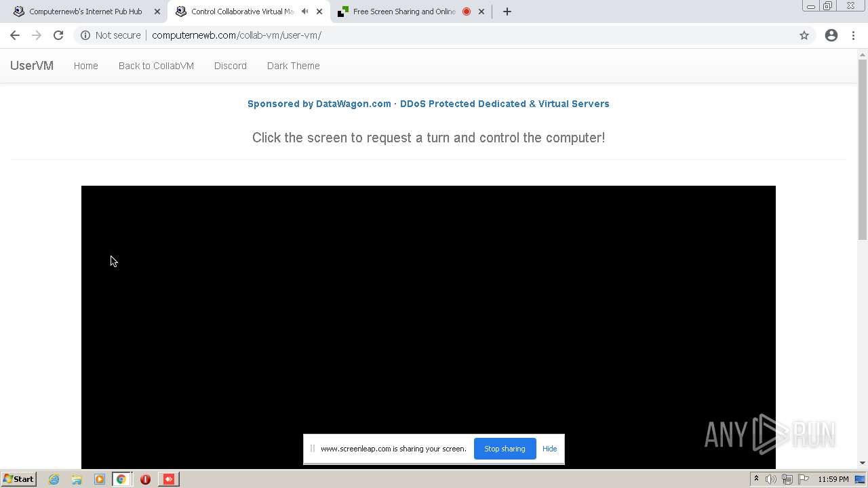Click the UserVM brand link

coord(32,66)
